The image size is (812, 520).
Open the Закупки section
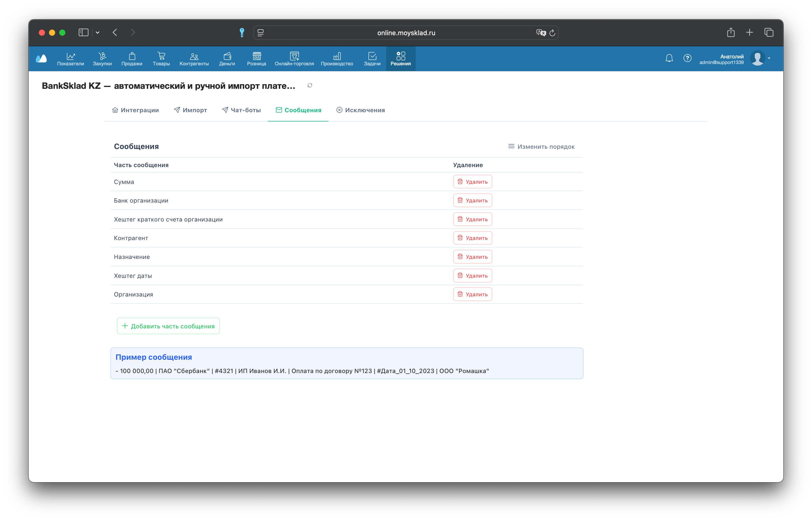102,59
